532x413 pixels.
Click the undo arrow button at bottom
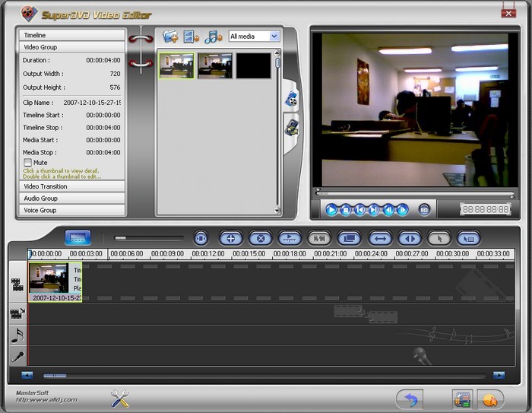[410, 398]
